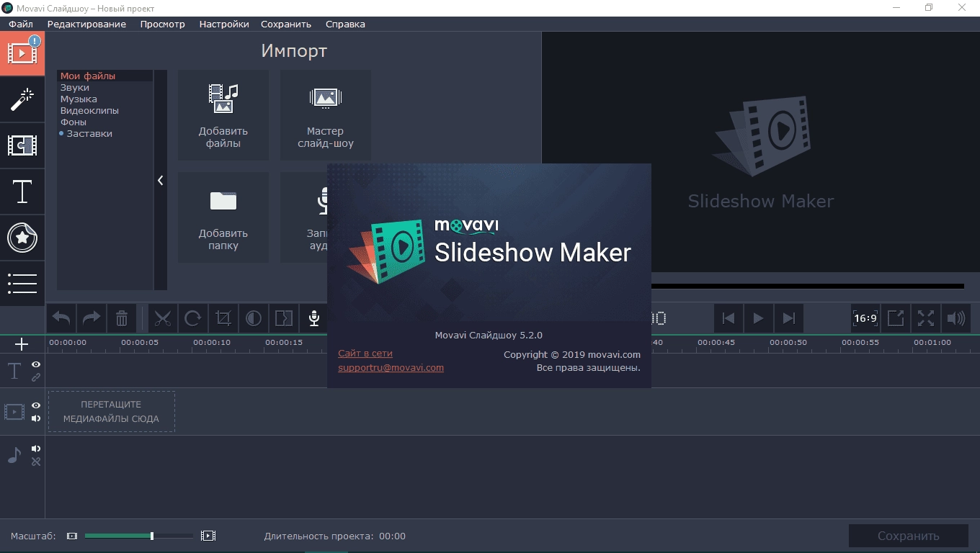Screen dimensions: 980x553
Task: Open the Файл menu
Action: point(21,24)
